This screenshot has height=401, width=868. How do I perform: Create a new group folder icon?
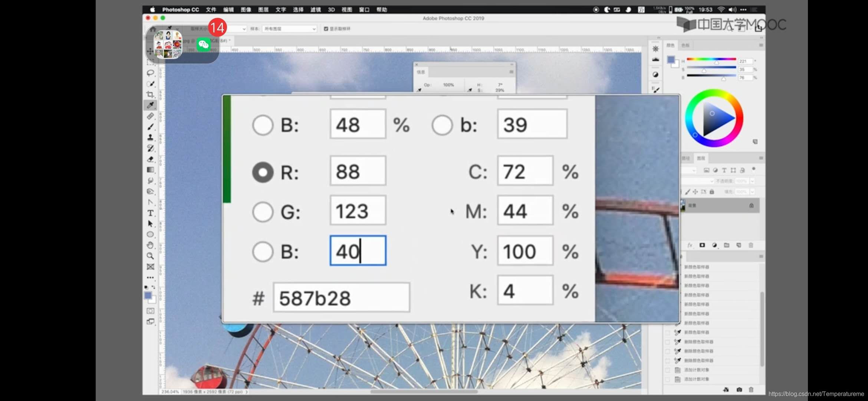tap(727, 245)
